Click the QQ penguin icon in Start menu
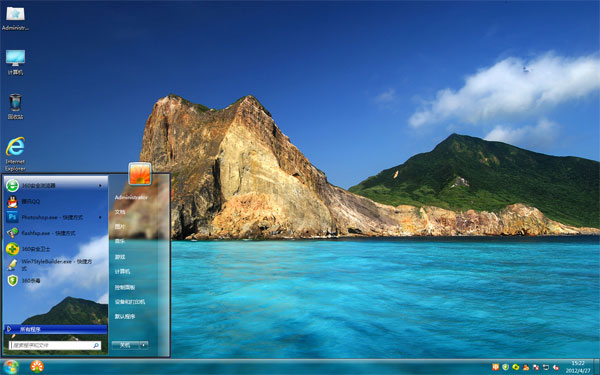Screen dimensions: 600x375 12,201
